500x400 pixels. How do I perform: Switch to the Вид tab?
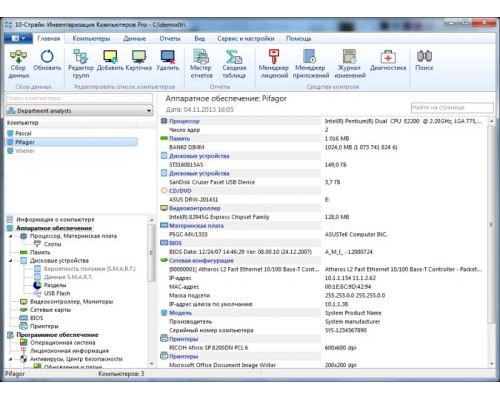pos(200,39)
